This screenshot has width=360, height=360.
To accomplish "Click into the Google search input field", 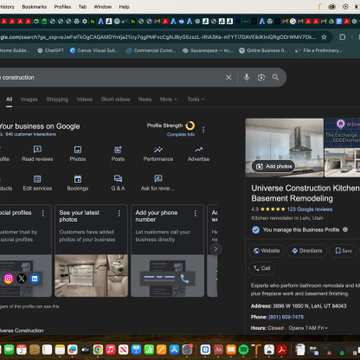I will click(x=112, y=77).
